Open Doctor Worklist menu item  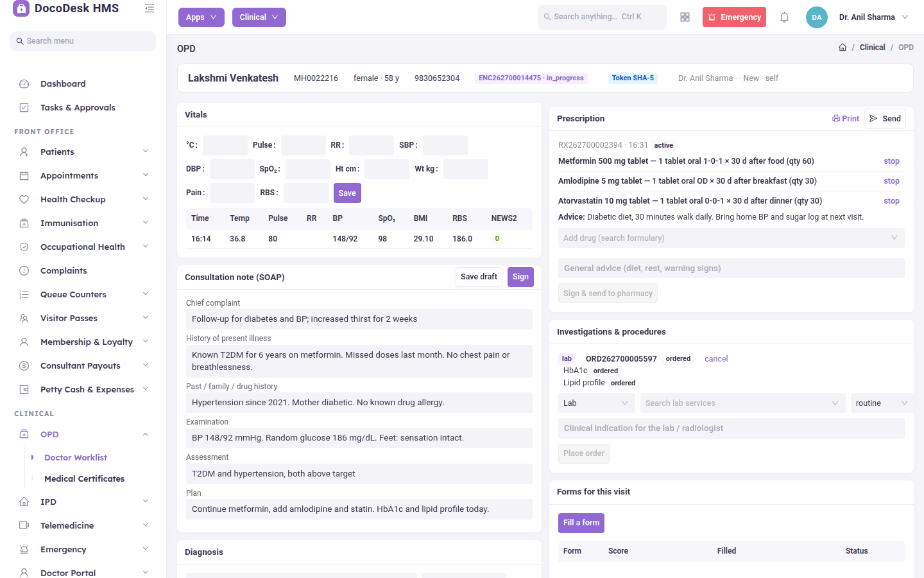(x=76, y=458)
